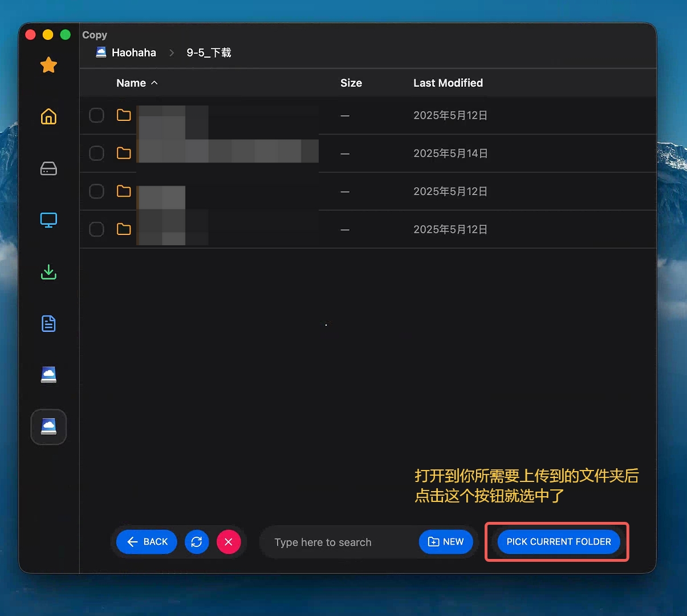The height and width of the screenshot is (616, 687).
Task: Open the Documents sidebar icon
Action: [x=48, y=323]
